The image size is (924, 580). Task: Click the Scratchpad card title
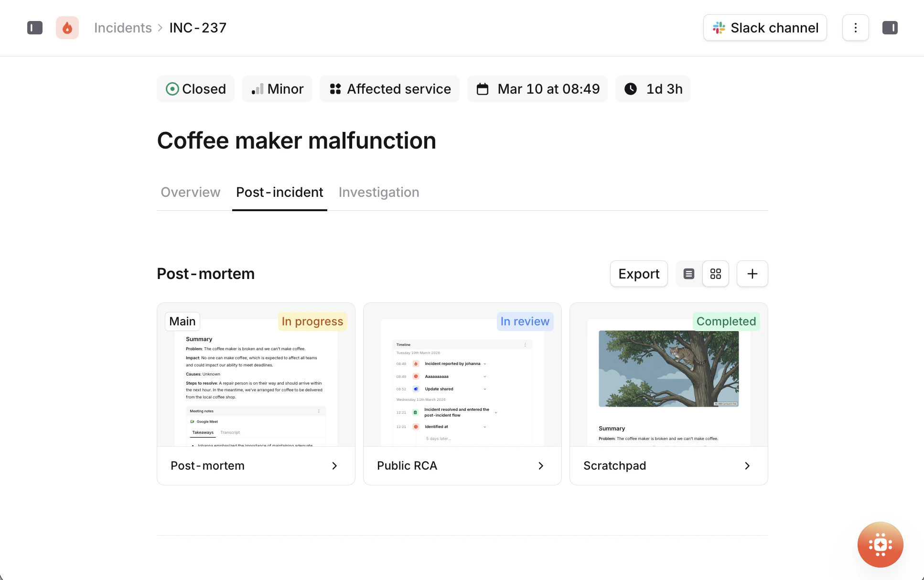[x=615, y=466]
